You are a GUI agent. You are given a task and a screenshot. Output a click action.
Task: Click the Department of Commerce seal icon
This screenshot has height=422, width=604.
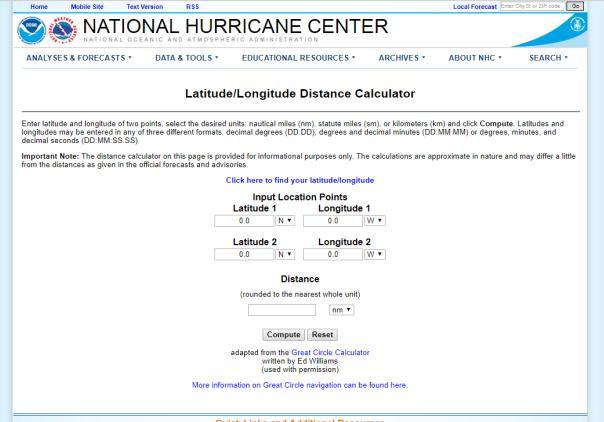click(x=577, y=25)
